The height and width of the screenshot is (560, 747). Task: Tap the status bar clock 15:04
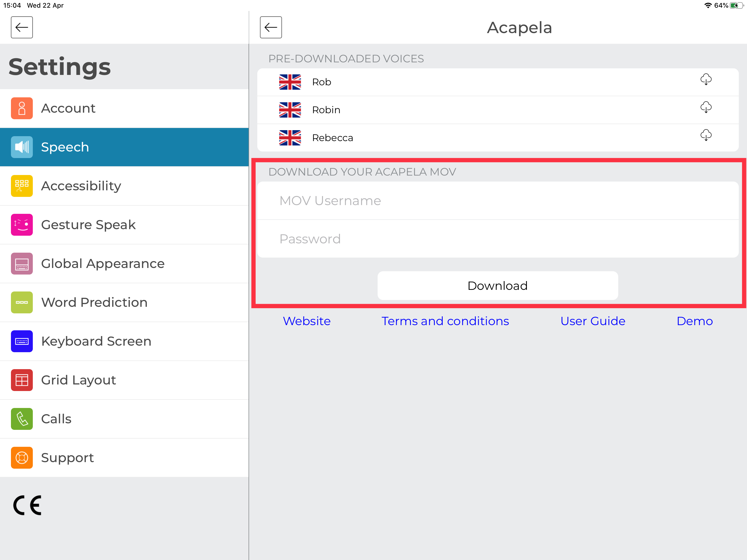coord(12,5)
